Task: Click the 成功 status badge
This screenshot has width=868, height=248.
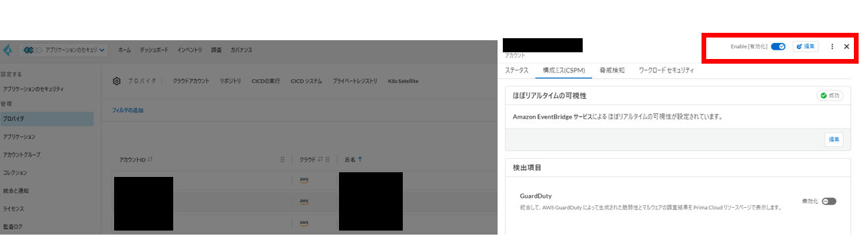Action: [x=830, y=96]
